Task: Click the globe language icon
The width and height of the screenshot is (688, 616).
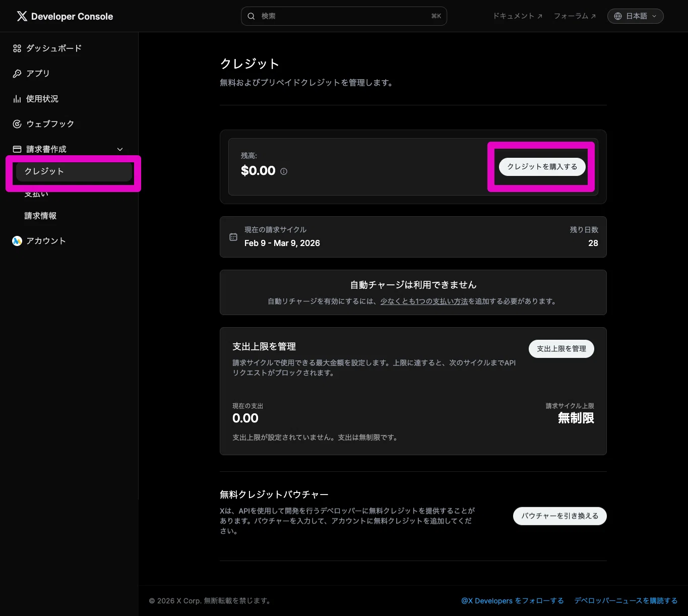Action: pyautogui.click(x=618, y=16)
